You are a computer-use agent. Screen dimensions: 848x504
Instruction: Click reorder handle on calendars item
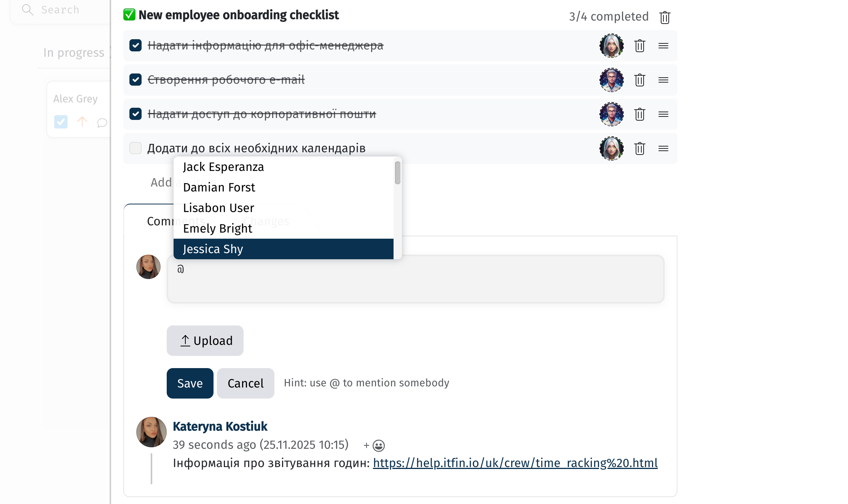point(663,148)
